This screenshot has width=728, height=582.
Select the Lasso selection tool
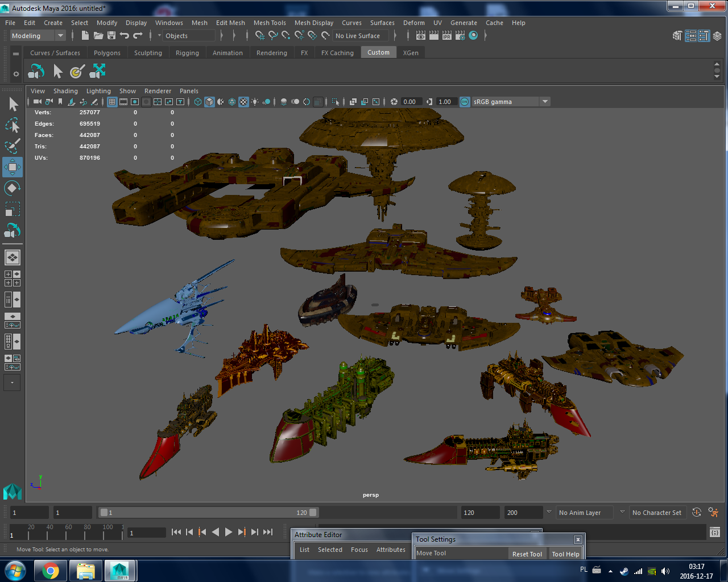click(13, 126)
